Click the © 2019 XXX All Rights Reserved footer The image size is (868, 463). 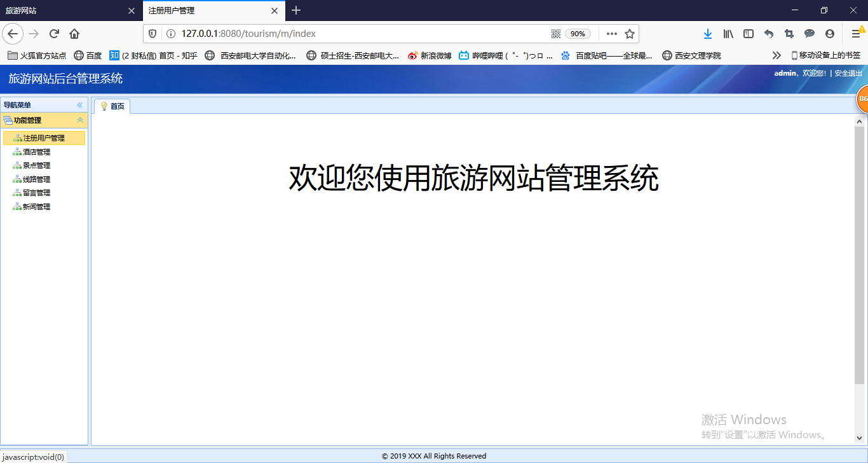pyautogui.click(x=434, y=456)
